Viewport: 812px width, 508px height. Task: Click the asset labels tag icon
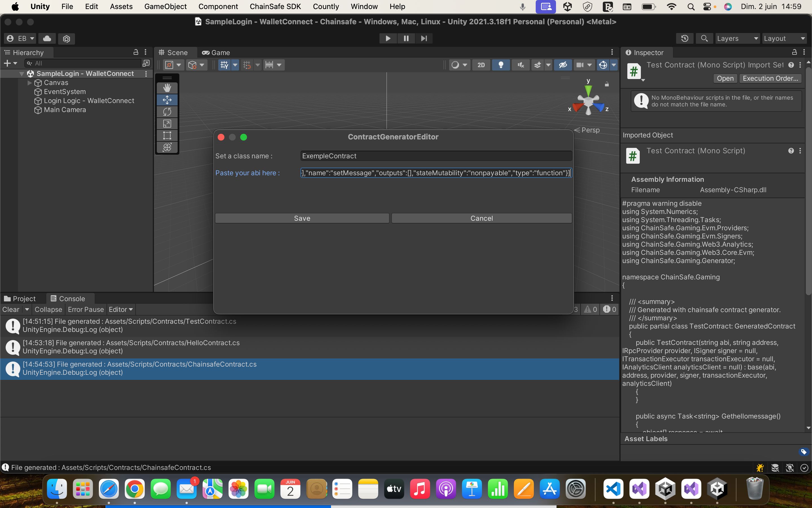point(803,452)
